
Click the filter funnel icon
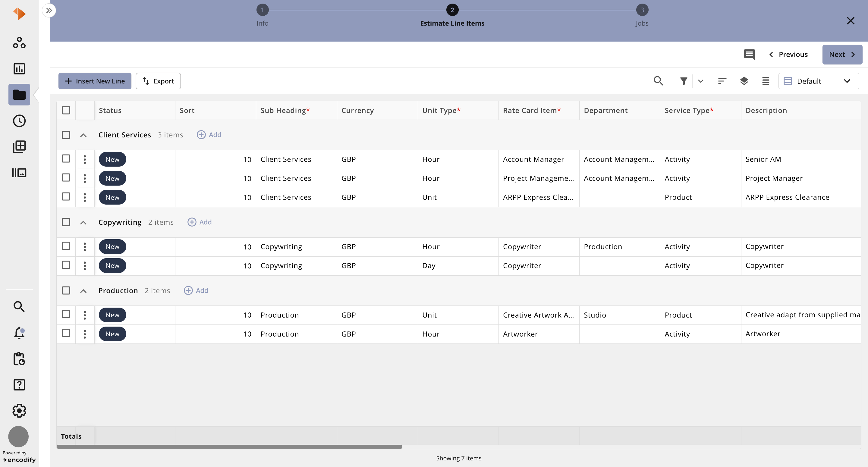683,81
